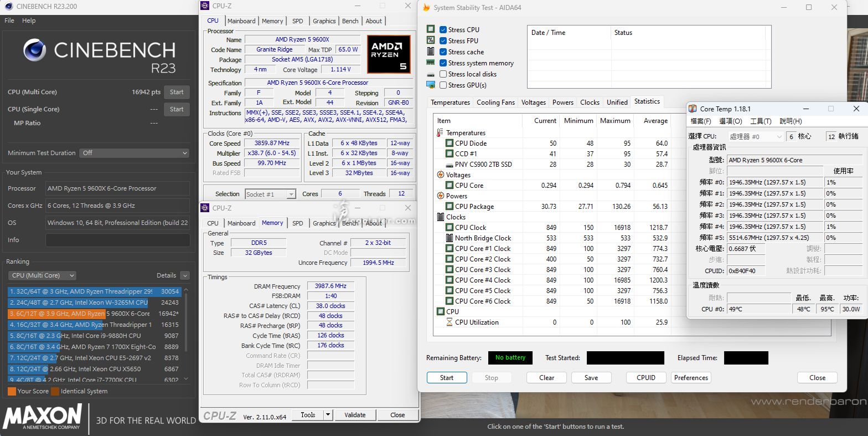Enable the Stress GPU(s) checkbox
The height and width of the screenshot is (436, 868).
[x=443, y=85]
